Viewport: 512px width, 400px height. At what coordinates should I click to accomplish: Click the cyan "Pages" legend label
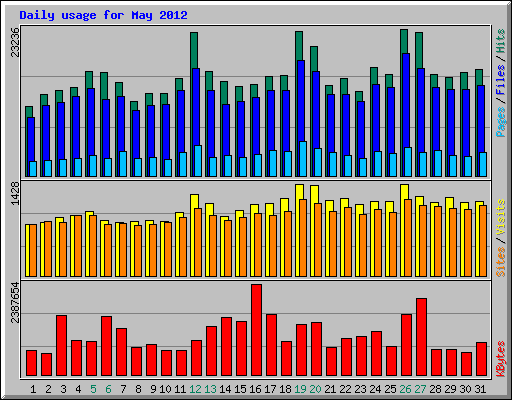click(x=501, y=122)
